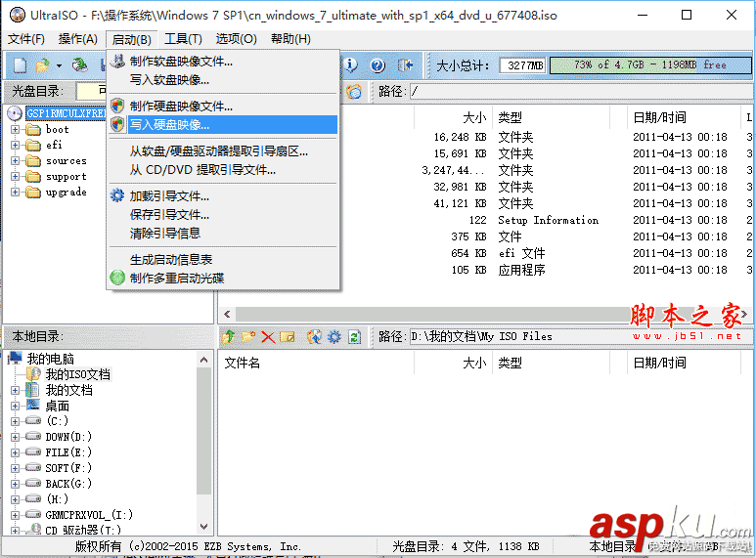
Task: Click the Open file toolbar icon
Action: click(x=43, y=65)
